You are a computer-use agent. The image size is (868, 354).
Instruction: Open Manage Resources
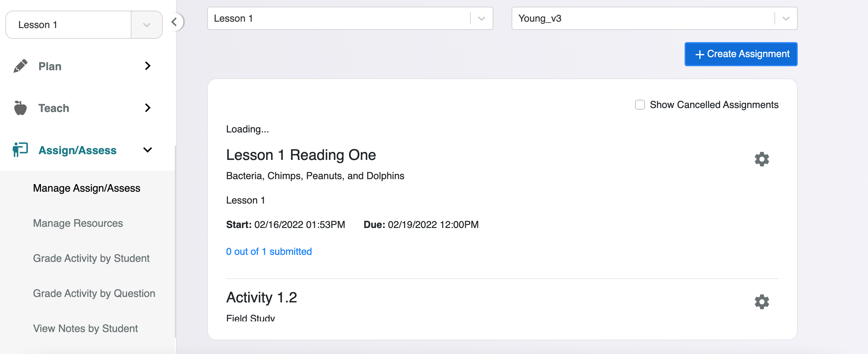coord(78,223)
